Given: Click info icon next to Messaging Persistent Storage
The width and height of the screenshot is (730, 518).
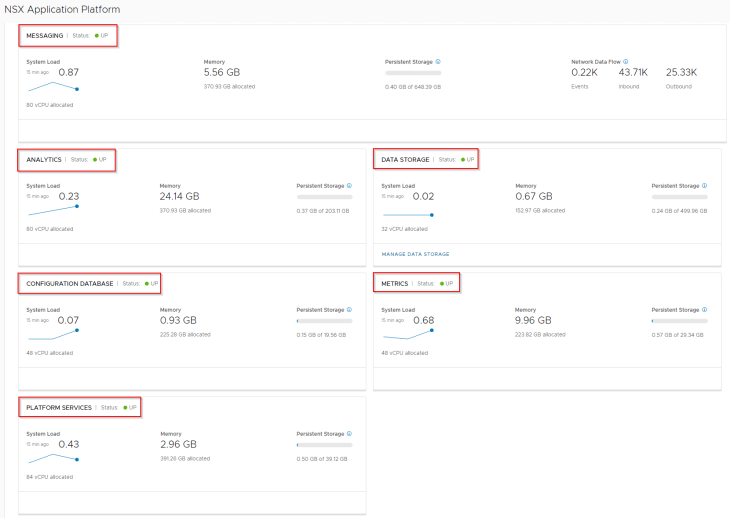Looking at the screenshot, I should pyautogui.click(x=438, y=61).
